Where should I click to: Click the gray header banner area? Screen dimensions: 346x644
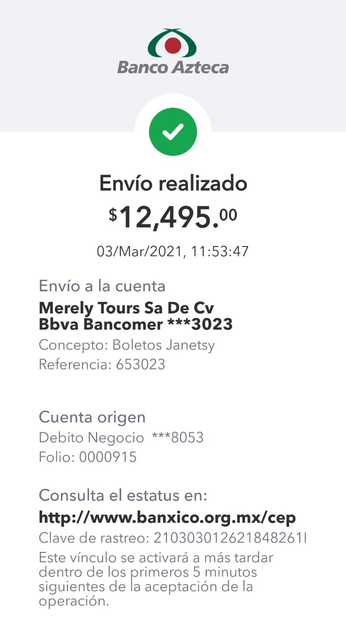click(173, 65)
